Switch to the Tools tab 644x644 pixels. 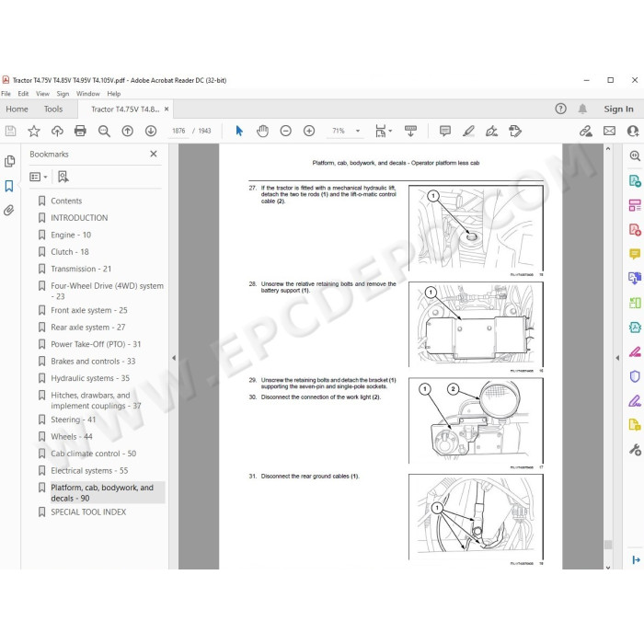pyautogui.click(x=53, y=109)
